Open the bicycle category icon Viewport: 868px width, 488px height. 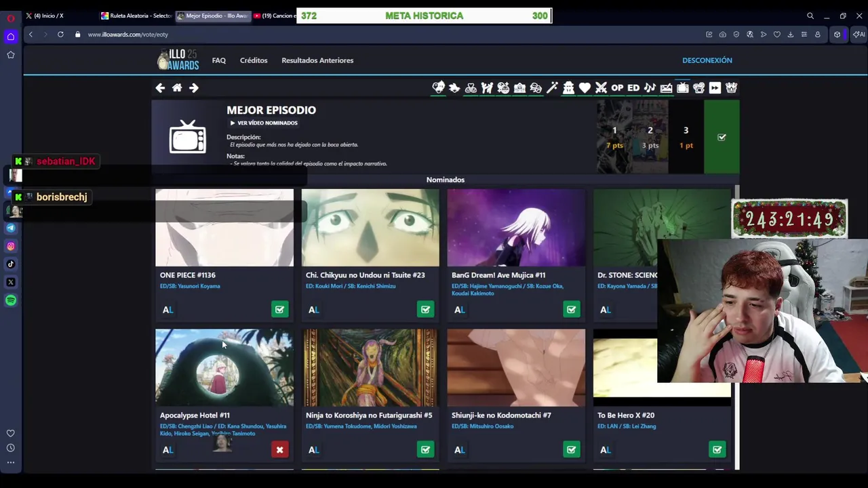coord(471,87)
